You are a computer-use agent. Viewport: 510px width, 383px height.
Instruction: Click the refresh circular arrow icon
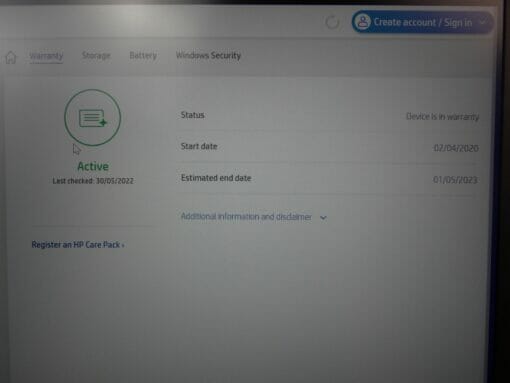point(332,22)
